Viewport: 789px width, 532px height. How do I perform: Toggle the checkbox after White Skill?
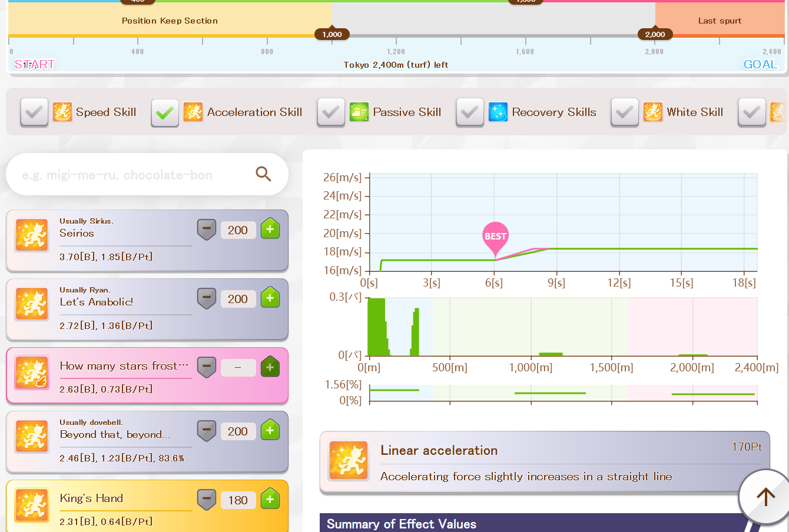pyautogui.click(x=752, y=112)
